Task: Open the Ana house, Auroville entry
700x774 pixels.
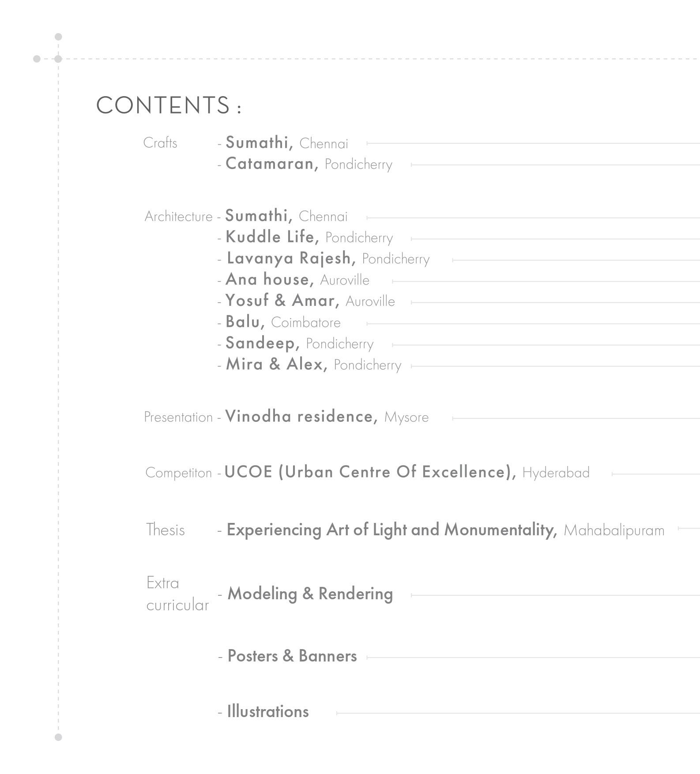Action: (x=297, y=280)
